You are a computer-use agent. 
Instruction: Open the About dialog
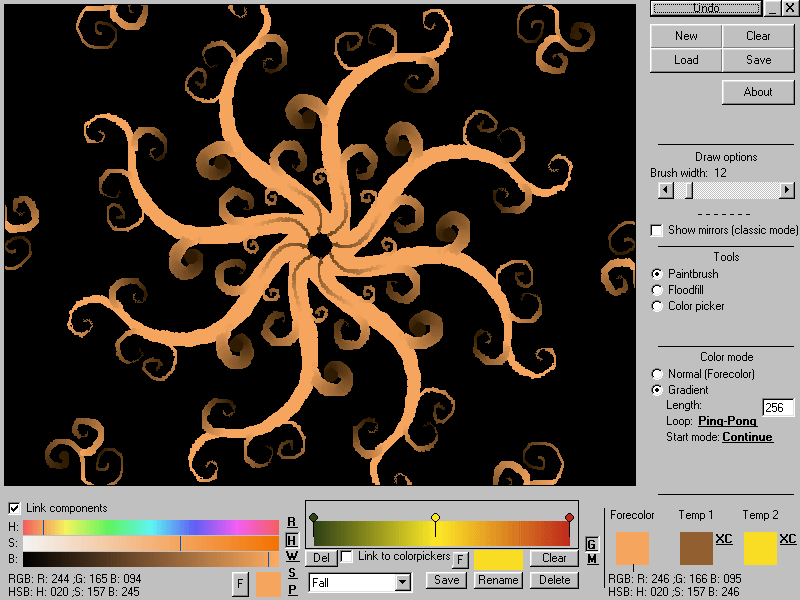coord(758,92)
